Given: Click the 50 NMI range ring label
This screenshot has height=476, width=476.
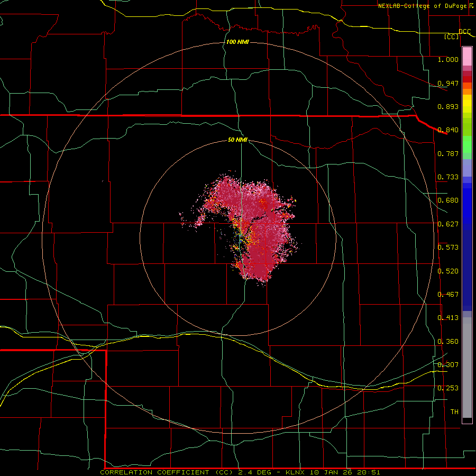Looking at the screenshot, I should [x=237, y=140].
